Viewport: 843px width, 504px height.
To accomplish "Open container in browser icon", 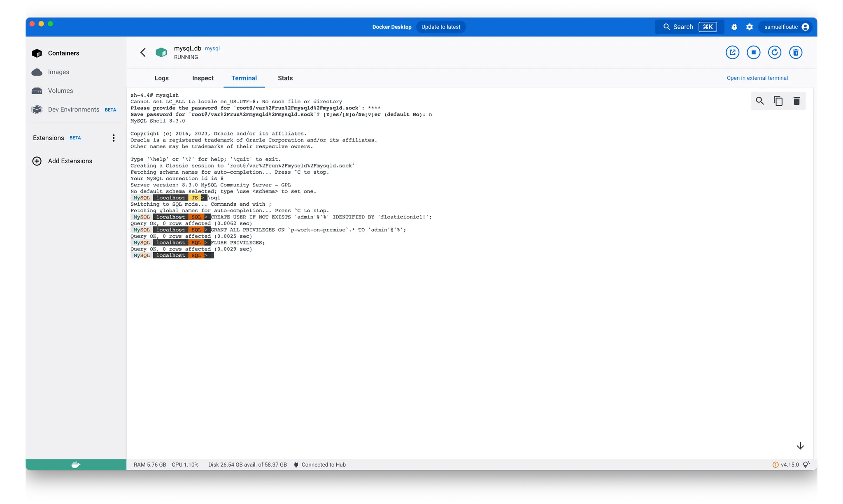I will [732, 52].
